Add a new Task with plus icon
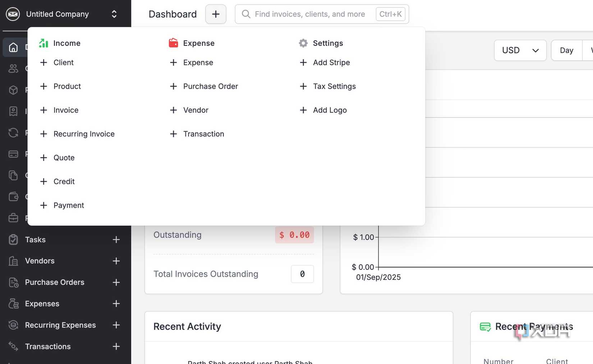Screen dimensions: 593x364 point(116,240)
